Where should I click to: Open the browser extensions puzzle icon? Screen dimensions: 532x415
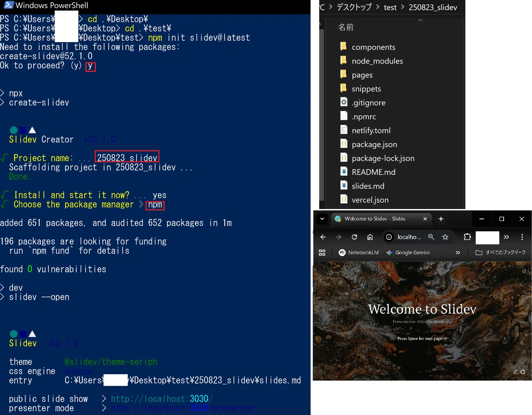click(467, 237)
